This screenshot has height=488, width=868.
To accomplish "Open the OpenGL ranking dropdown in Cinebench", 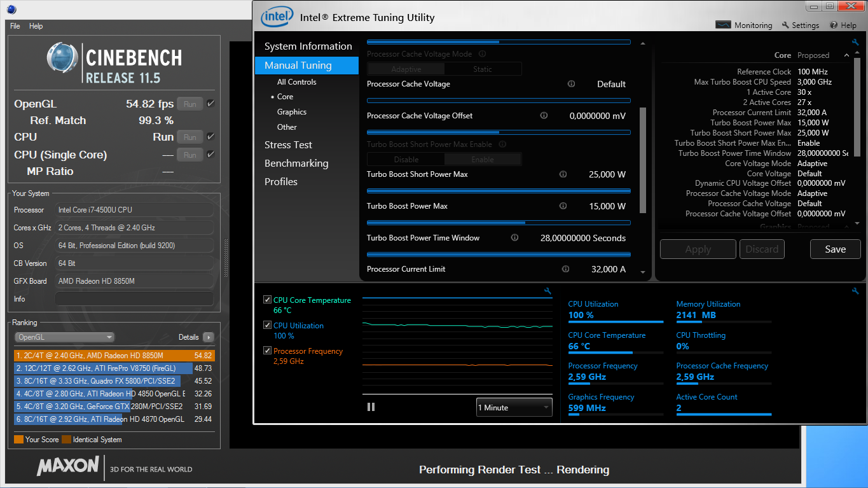I will 64,337.
